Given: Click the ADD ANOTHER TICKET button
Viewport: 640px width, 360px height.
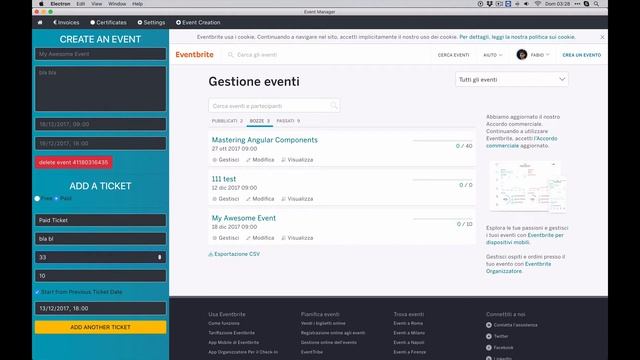Looking at the screenshot, I should click(x=100, y=327).
